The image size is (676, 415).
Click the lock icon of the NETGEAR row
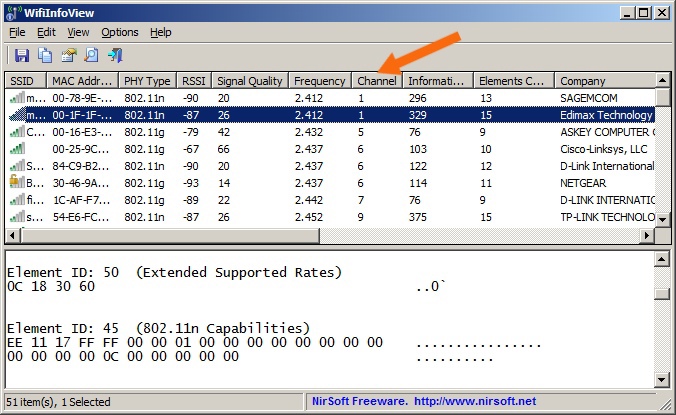pos(17,182)
